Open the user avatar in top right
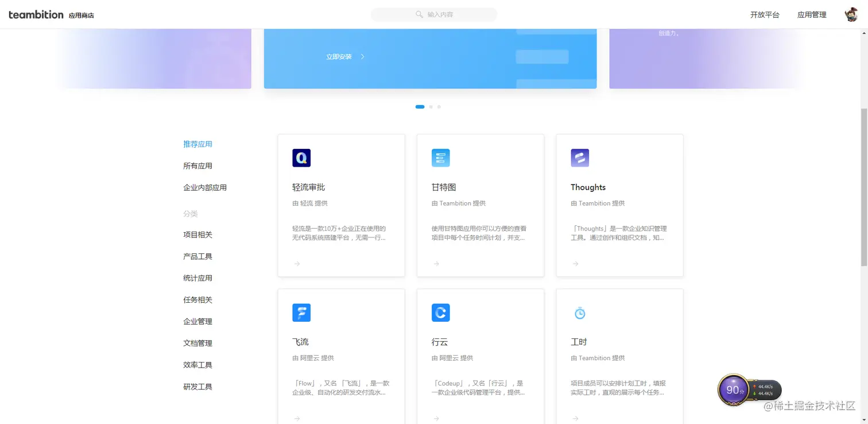The height and width of the screenshot is (424, 868). [x=851, y=15]
